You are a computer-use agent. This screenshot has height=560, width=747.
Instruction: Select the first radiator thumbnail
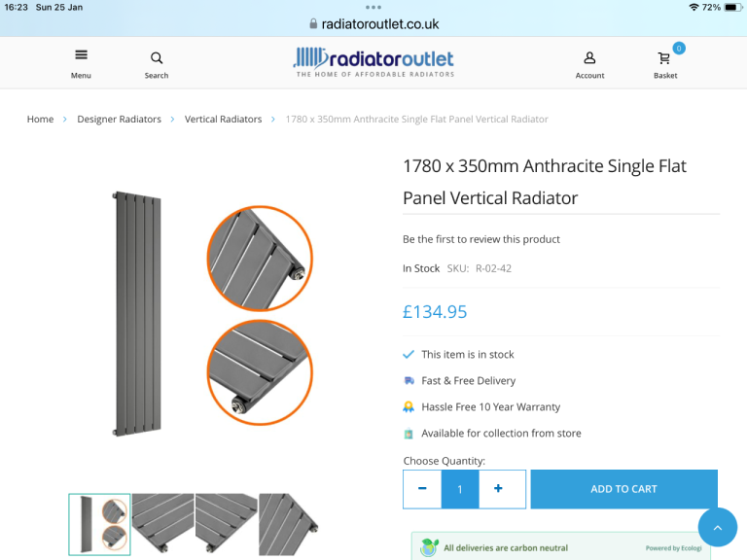99,524
